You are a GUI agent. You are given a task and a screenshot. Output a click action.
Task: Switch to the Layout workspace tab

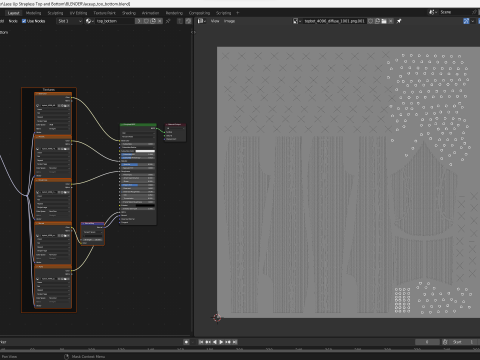tap(14, 13)
